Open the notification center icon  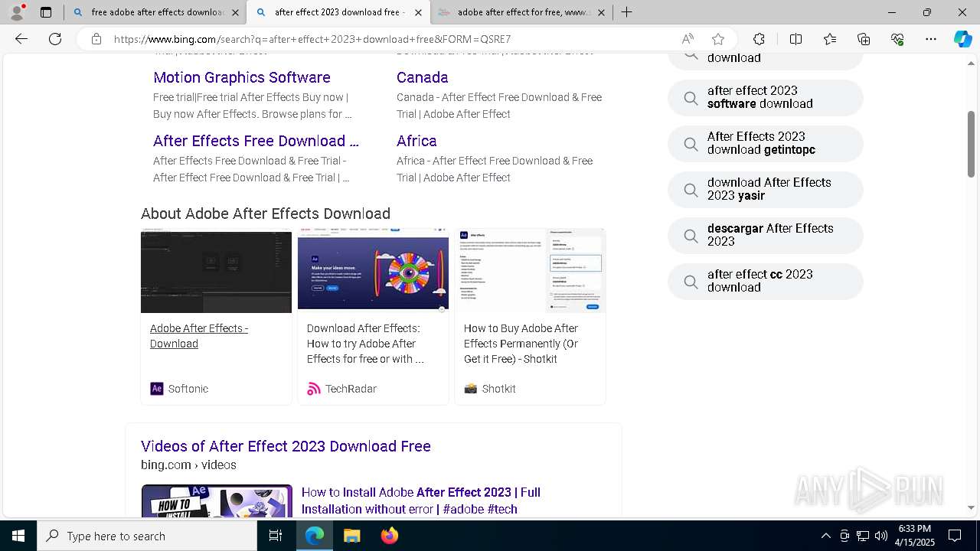[955, 536]
